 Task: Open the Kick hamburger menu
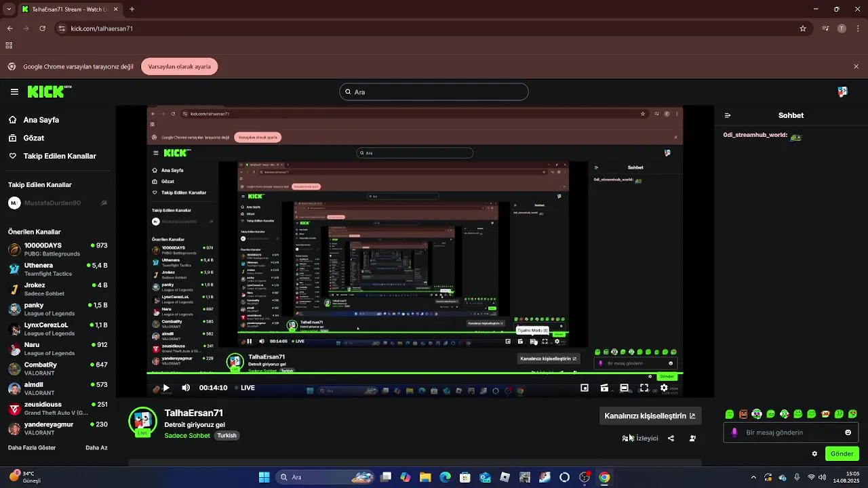pos(14,91)
